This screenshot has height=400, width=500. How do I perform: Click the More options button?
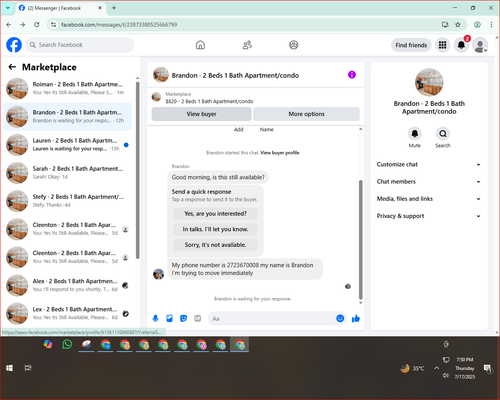click(306, 114)
